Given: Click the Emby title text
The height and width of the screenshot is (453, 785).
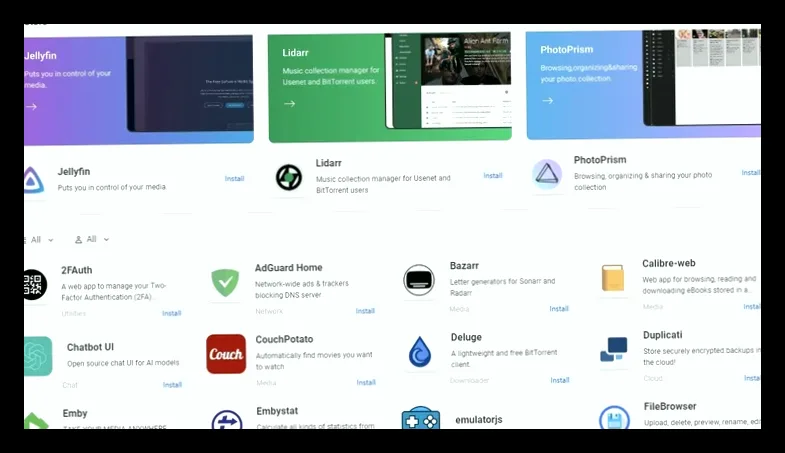Looking at the screenshot, I should click(x=75, y=413).
